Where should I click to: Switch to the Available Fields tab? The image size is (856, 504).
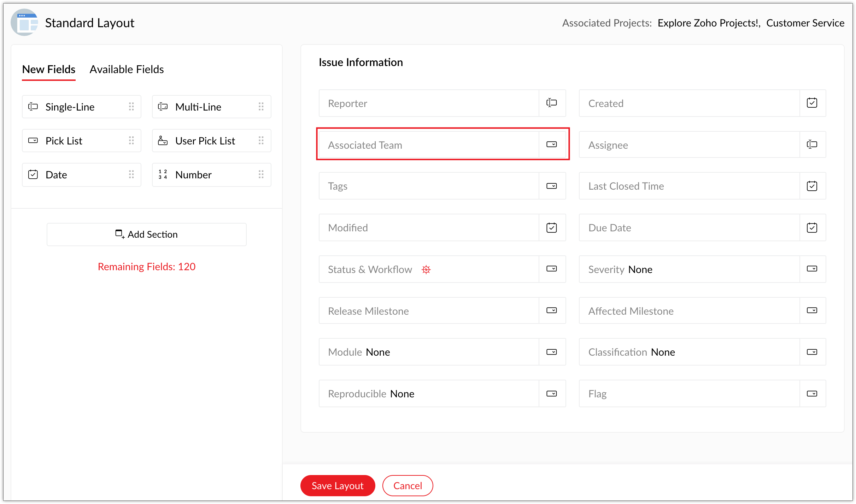127,69
